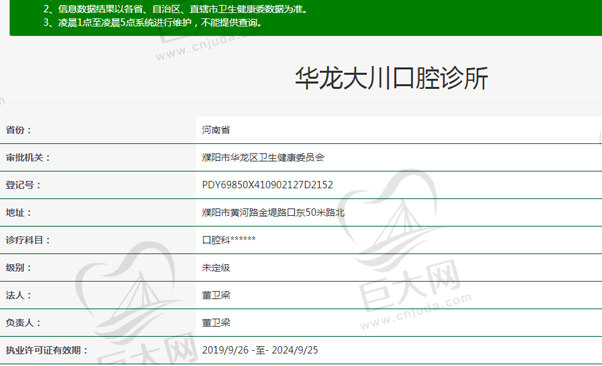Click the 执业许可证有效期 label
Viewport: 602px width, 366px height.
tap(46, 350)
